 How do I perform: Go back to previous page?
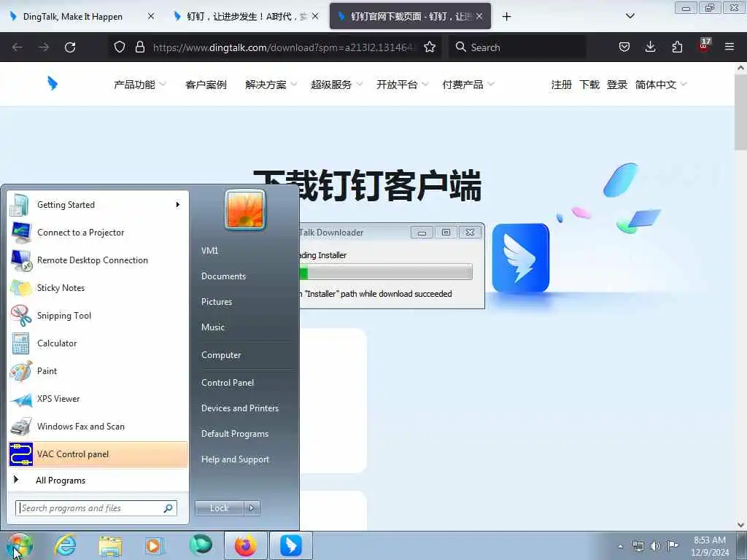(18, 47)
